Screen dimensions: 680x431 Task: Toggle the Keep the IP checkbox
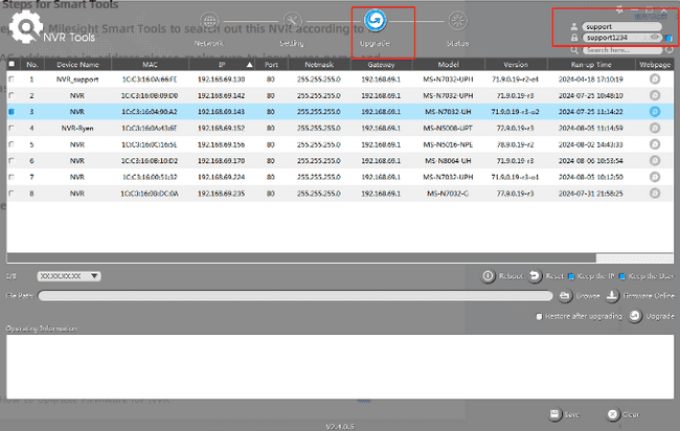pos(571,275)
